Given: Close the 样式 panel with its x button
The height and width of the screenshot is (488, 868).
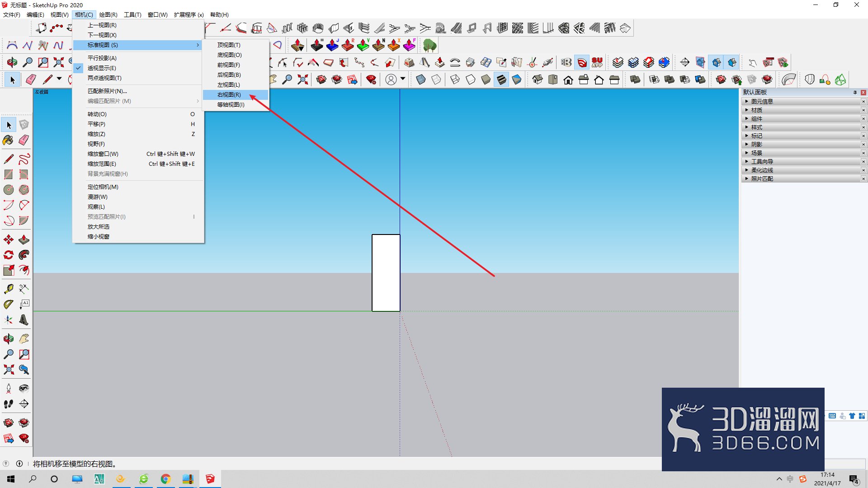Looking at the screenshot, I should click(x=863, y=127).
